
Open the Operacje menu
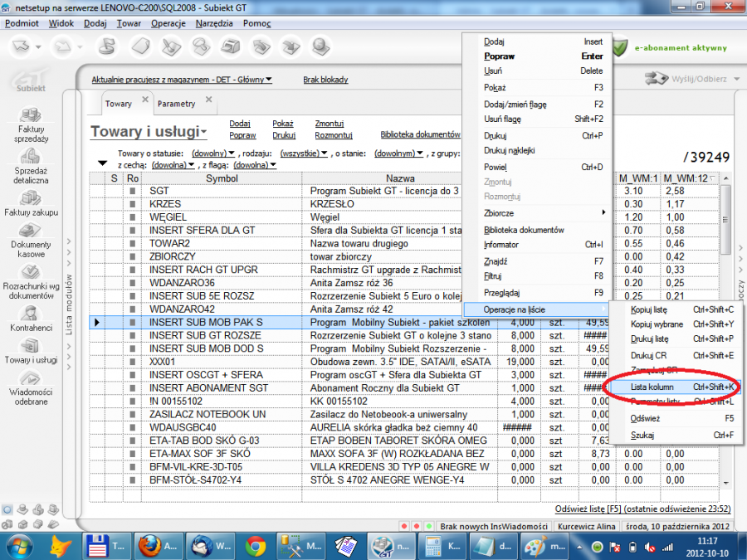click(x=168, y=23)
